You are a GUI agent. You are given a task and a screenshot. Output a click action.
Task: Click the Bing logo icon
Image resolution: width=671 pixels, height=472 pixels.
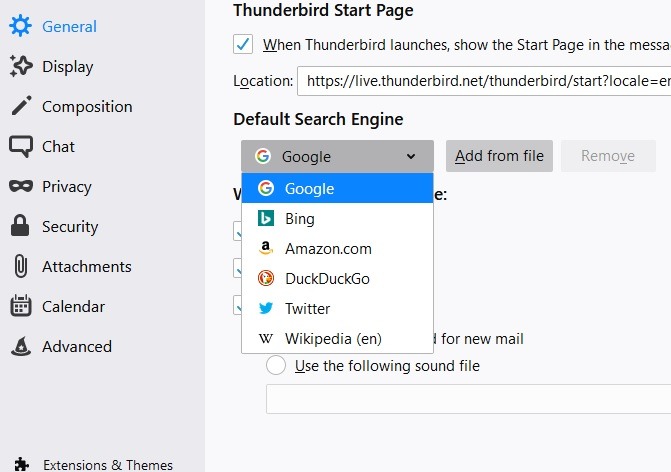click(266, 218)
